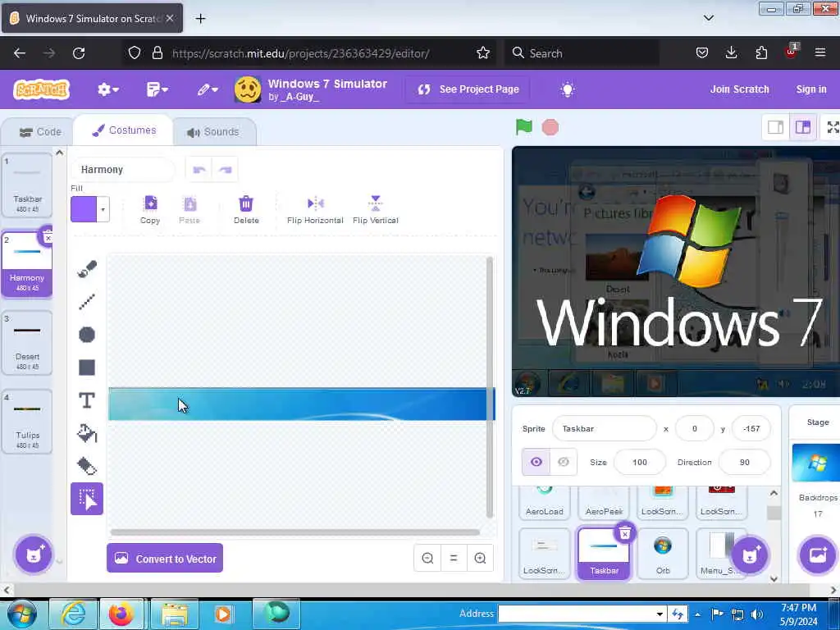Expand Firefox tab list chevron
The image size is (840, 630).
[708, 18]
